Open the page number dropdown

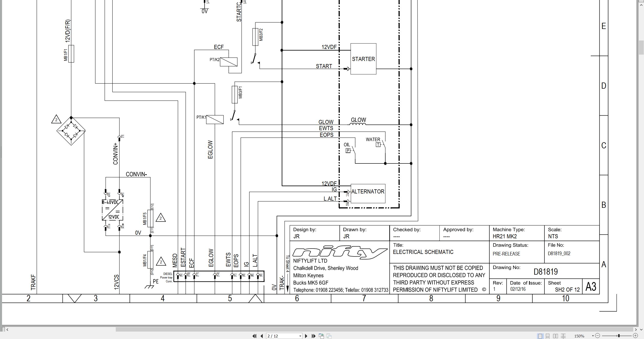[x=300, y=336]
